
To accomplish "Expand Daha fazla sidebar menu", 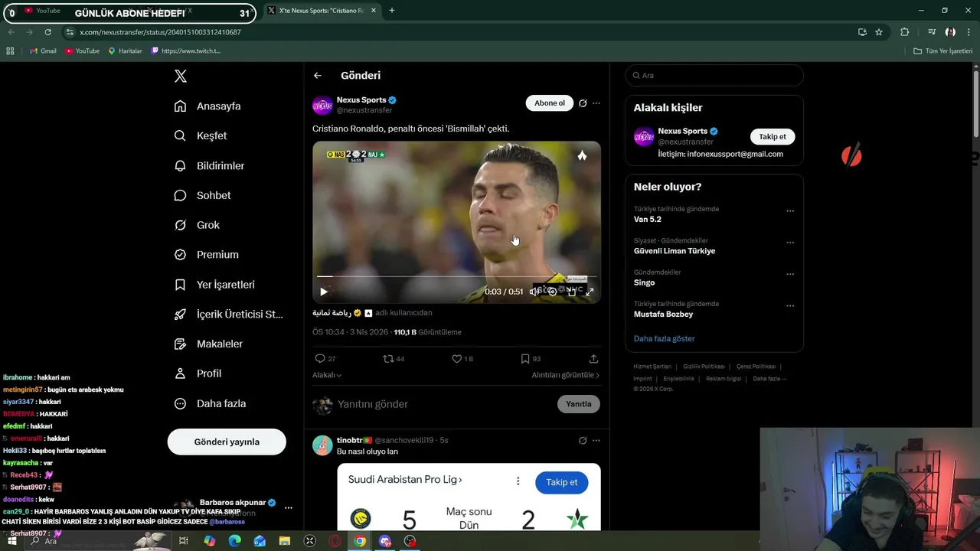I will pyautogui.click(x=210, y=403).
